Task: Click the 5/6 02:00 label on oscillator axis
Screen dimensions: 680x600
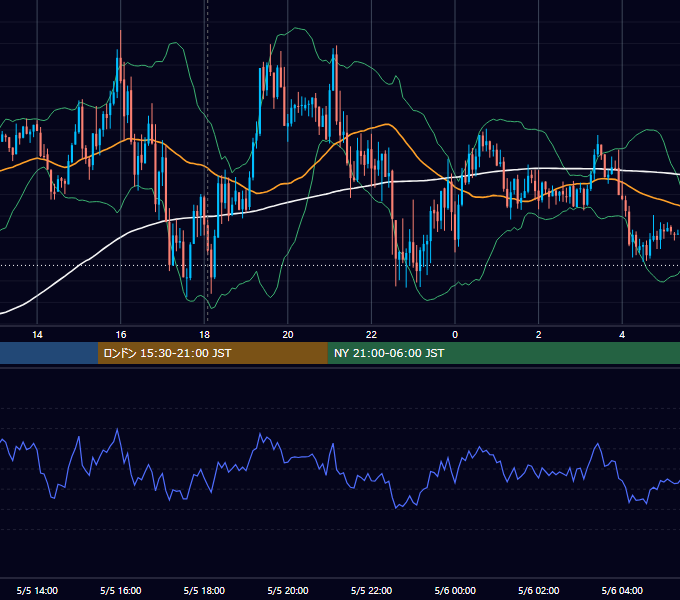Action: tap(539, 590)
